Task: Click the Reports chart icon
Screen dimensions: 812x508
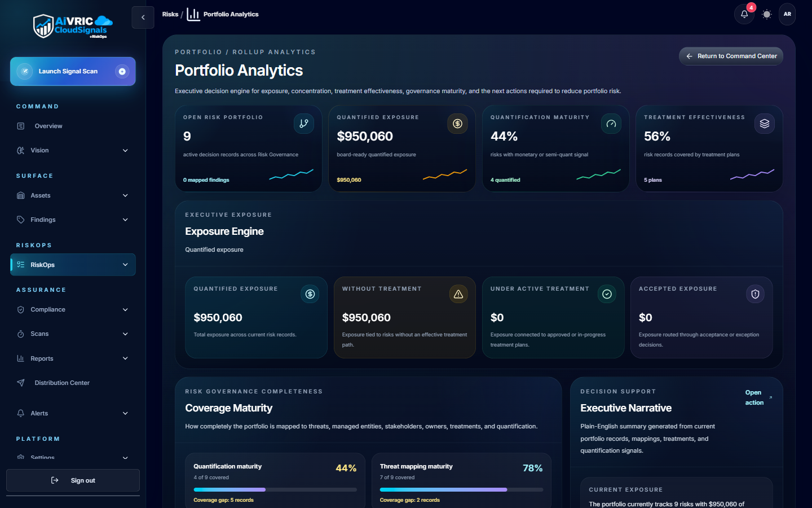Action: pos(21,358)
